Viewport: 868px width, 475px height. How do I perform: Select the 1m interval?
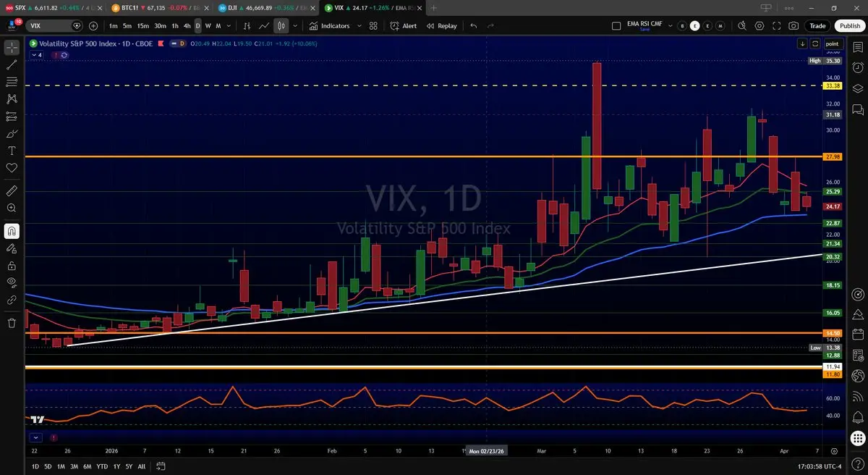click(114, 25)
